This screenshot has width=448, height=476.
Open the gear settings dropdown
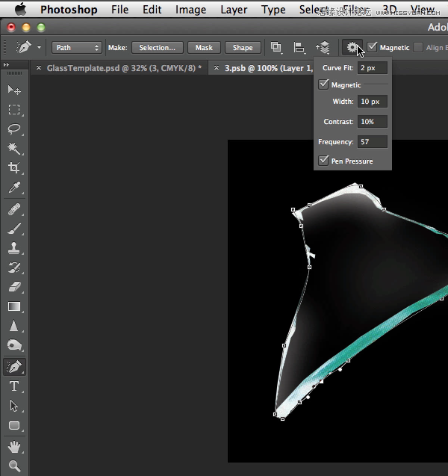click(x=352, y=47)
